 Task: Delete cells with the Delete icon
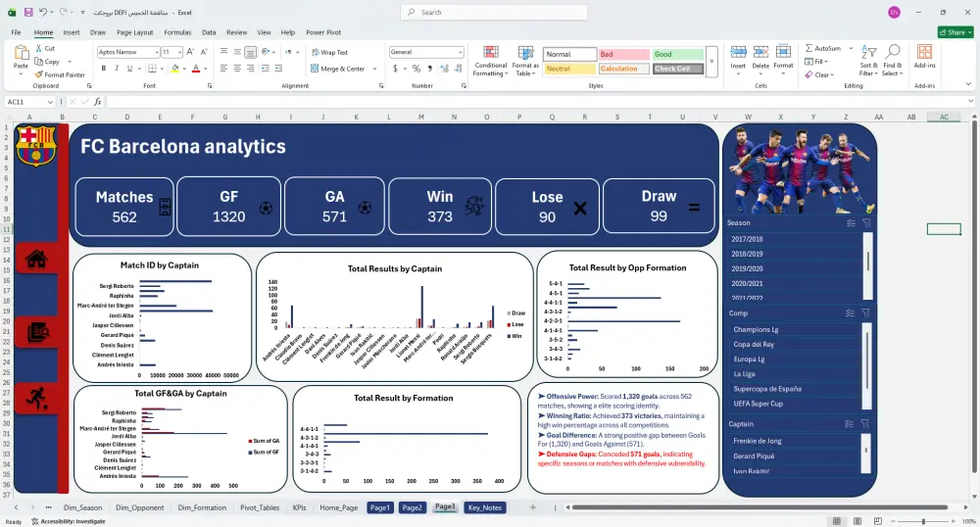pyautogui.click(x=760, y=52)
